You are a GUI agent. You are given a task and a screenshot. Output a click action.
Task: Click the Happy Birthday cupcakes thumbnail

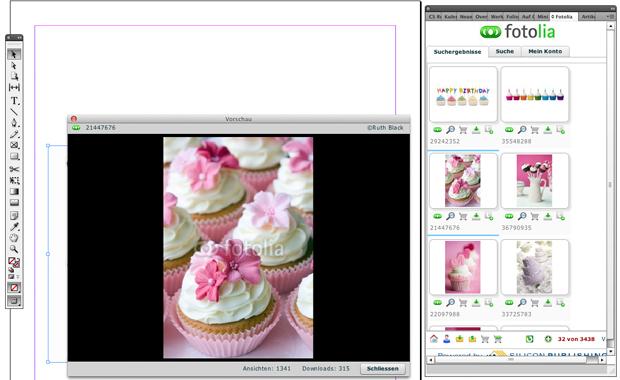(463, 94)
